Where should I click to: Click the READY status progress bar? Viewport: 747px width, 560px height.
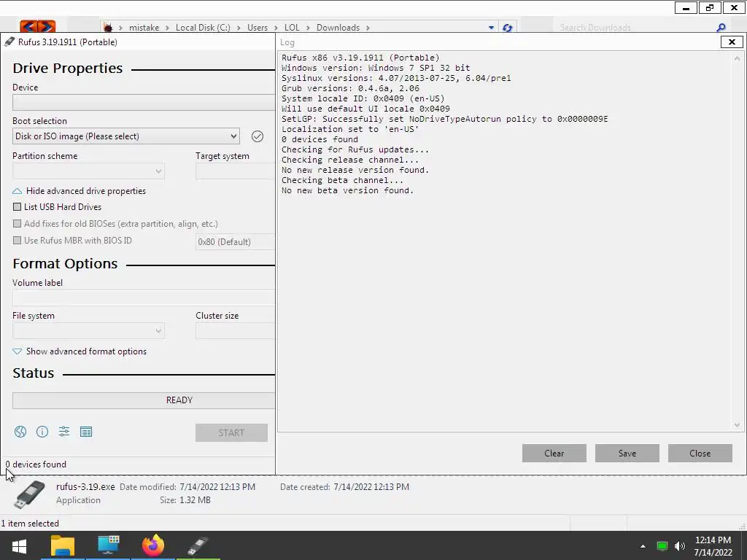click(x=144, y=400)
